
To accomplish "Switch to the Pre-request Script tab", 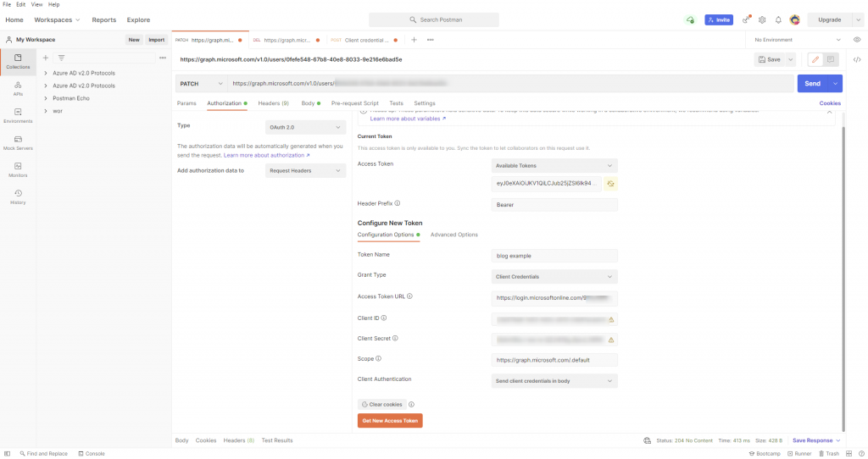I will tap(355, 103).
